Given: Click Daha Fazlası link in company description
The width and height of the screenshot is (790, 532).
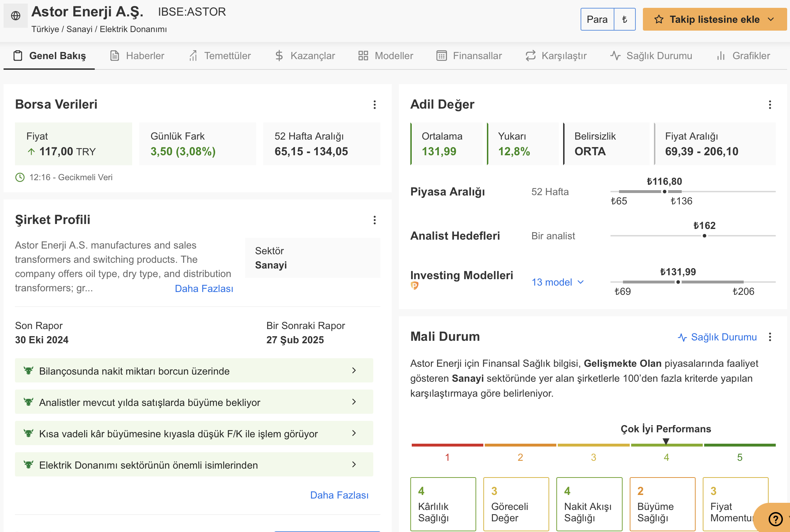Looking at the screenshot, I should click(x=204, y=288).
